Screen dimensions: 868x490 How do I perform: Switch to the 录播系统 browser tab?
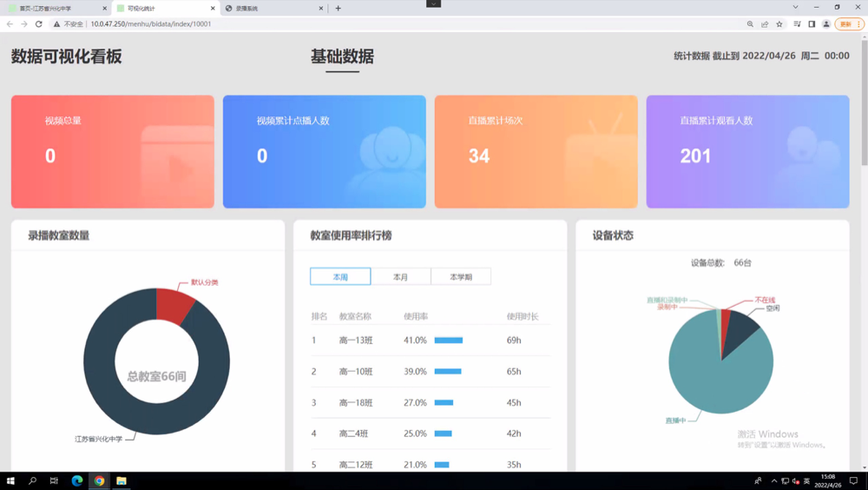tap(269, 9)
